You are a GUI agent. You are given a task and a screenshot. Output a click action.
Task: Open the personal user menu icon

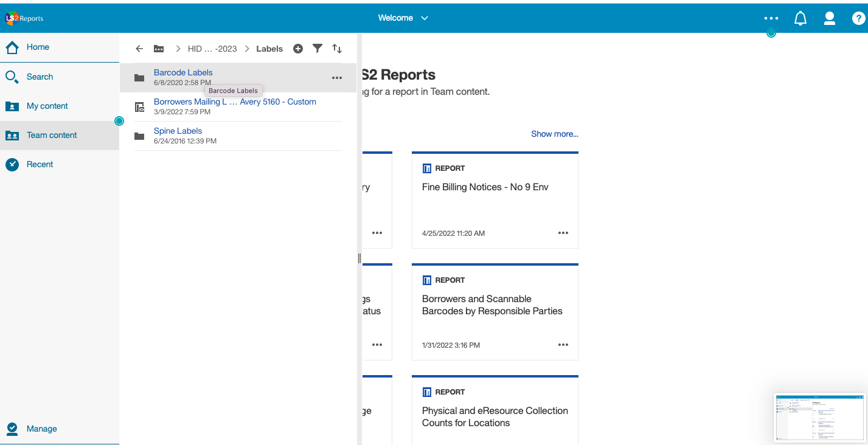(830, 19)
